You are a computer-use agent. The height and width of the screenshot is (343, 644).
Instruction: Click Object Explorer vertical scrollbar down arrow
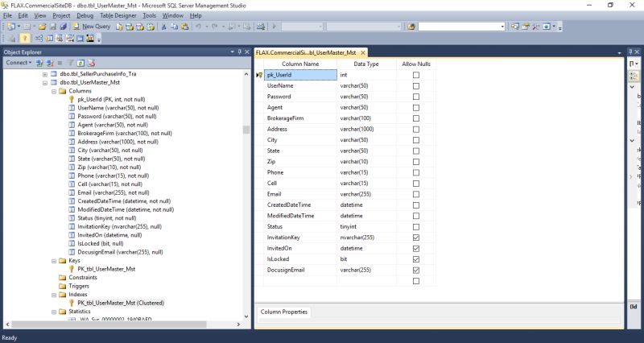(246, 316)
